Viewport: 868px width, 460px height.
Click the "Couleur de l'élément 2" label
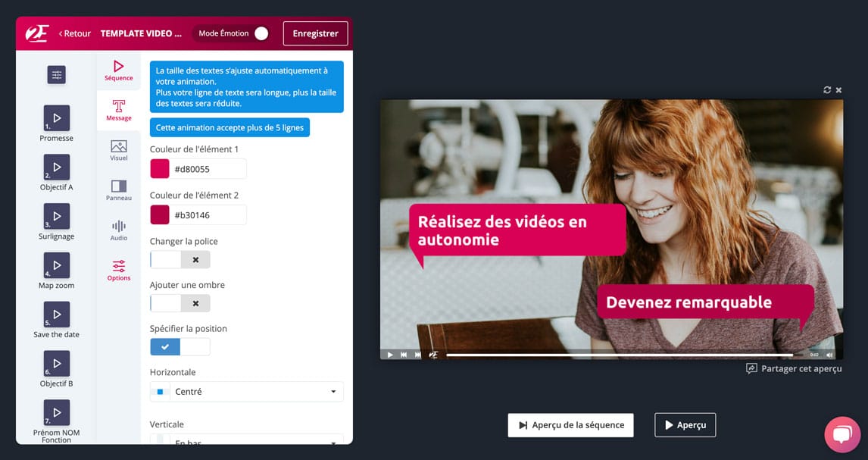pyautogui.click(x=195, y=196)
